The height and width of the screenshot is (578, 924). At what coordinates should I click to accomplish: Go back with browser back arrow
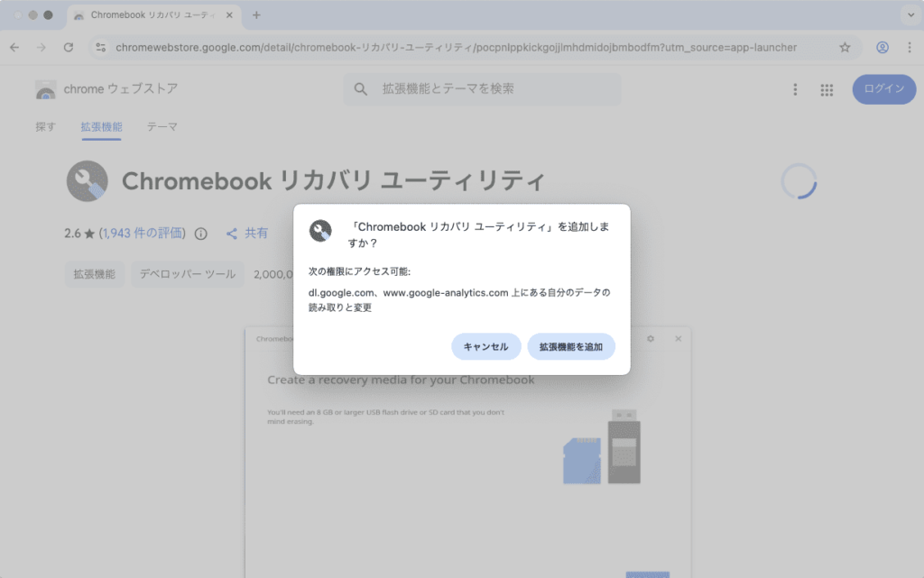(14, 48)
